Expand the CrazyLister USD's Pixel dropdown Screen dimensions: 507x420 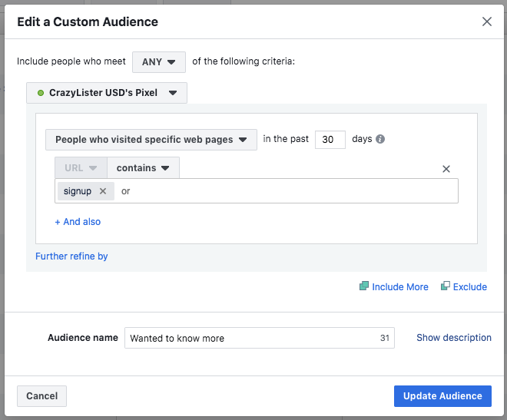[107, 93]
